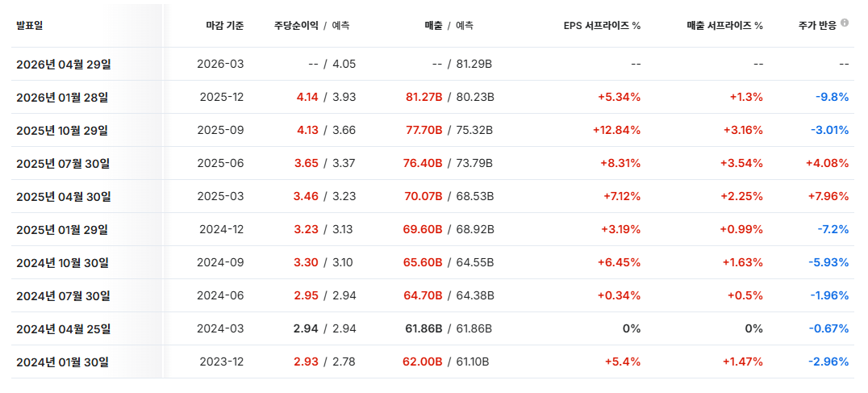Image resolution: width=868 pixels, height=393 pixels.
Task: Click the +12.84% EPS surprise value
Action: click(x=616, y=130)
